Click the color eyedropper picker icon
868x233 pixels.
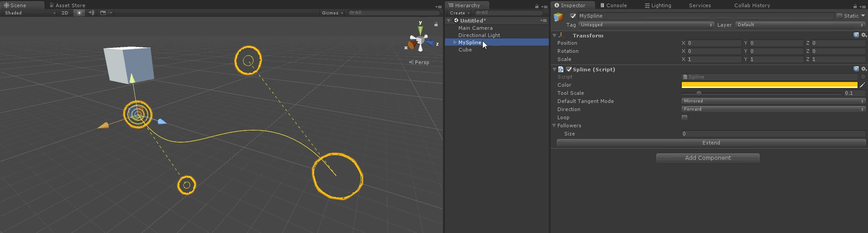coord(862,85)
